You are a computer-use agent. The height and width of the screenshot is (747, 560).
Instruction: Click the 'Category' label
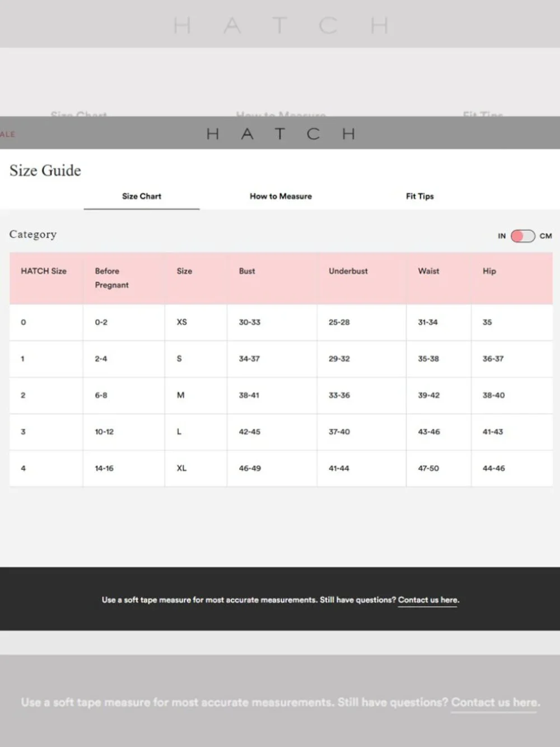(x=32, y=234)
